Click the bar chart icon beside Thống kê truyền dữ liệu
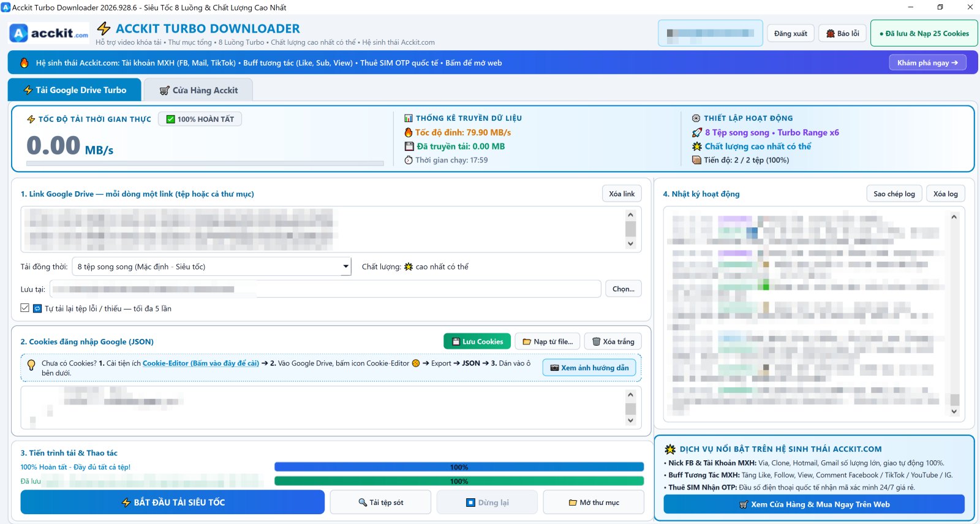The height and width of the screenshot is (524, 980). [409, 118]
